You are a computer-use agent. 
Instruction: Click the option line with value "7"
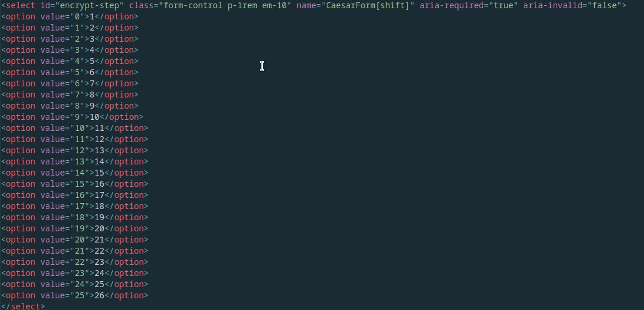(x=70, y=95)
